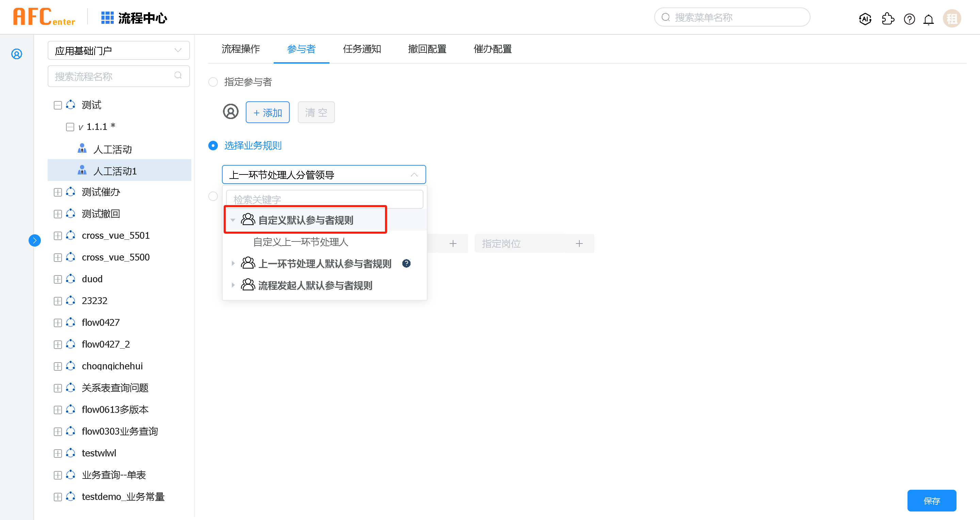Click the user profile icon in left rail
The width and height of the screenshot is (980, 520).
[x=17, y=54]
